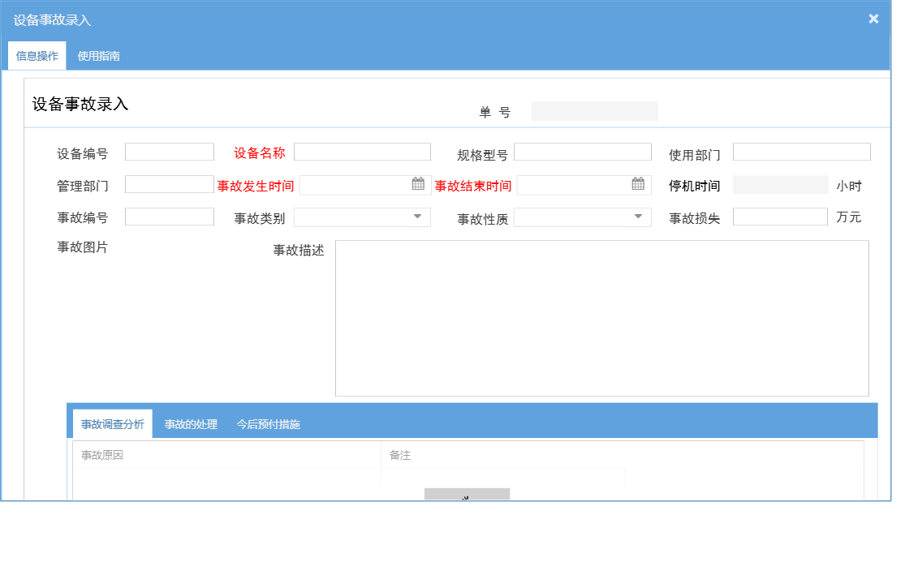
Task: Close the 设备事故录入 dialog
Action: 873,18
